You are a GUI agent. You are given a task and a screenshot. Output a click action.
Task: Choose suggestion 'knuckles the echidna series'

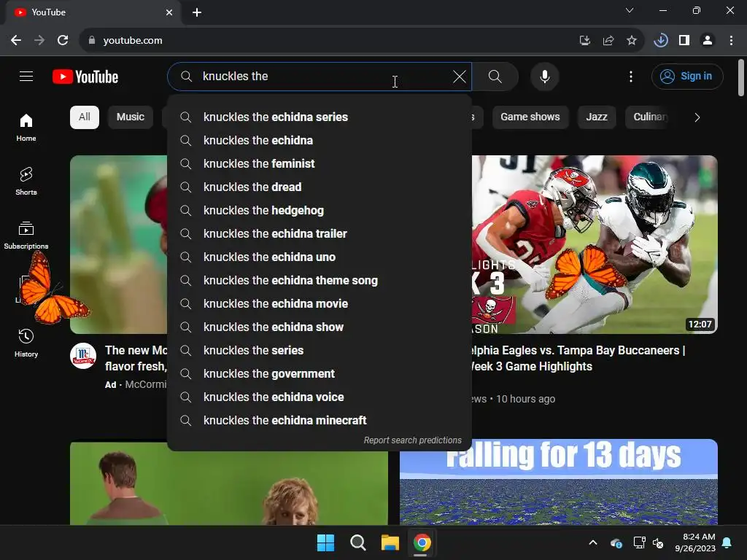320,117
